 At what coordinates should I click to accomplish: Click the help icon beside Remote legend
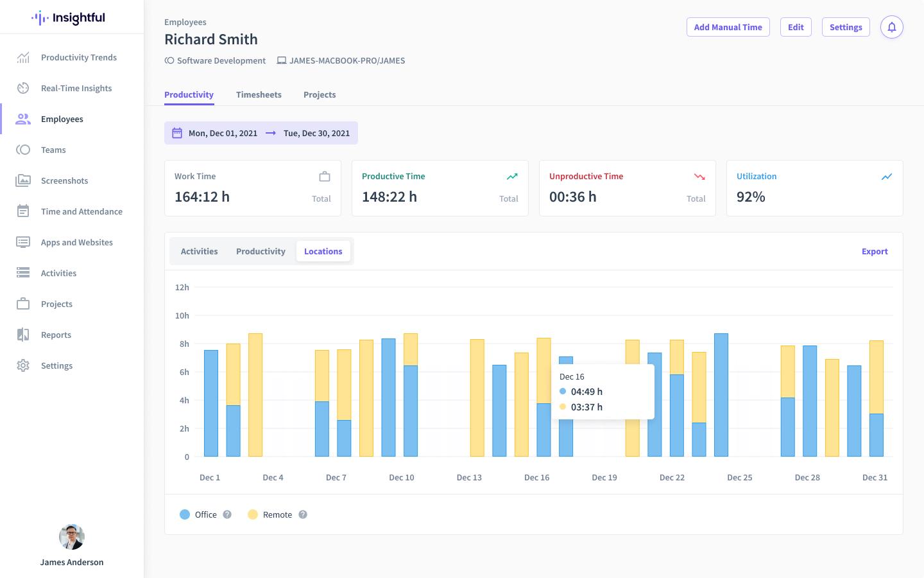point(303,514)
